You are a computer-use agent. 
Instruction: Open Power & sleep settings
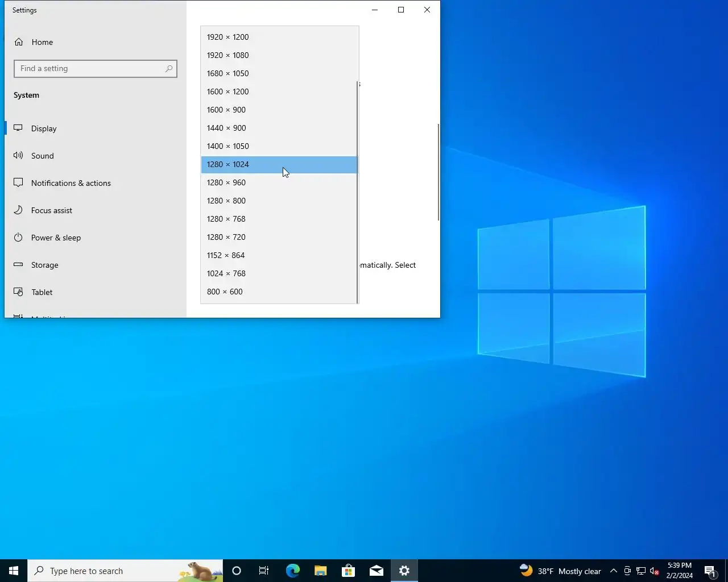(x=96, y=238)
